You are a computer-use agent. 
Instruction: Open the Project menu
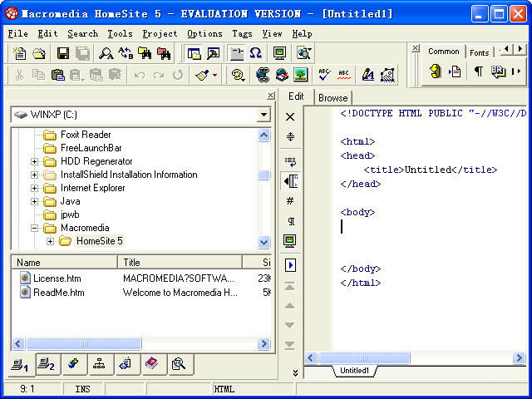click(x=160, y=33)
